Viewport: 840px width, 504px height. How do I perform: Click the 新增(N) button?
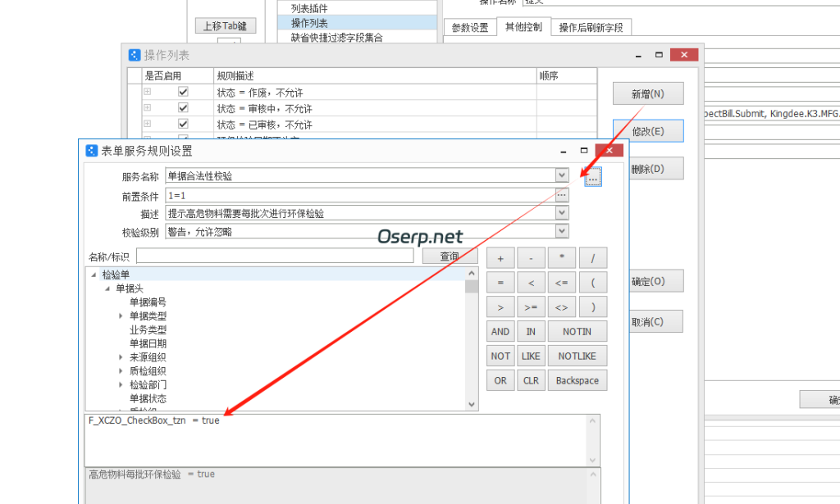(x=648, y=93)
